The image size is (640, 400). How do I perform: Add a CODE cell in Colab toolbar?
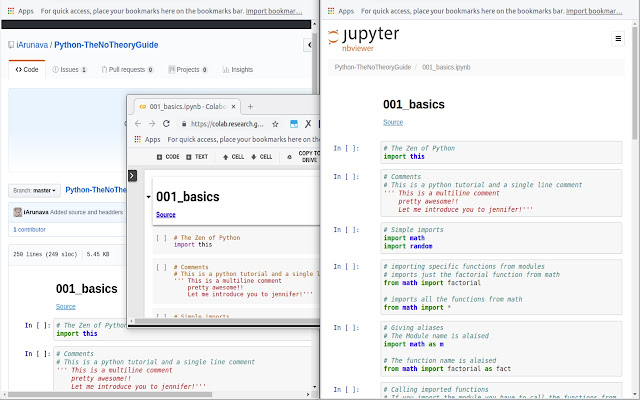pos(168,157)
